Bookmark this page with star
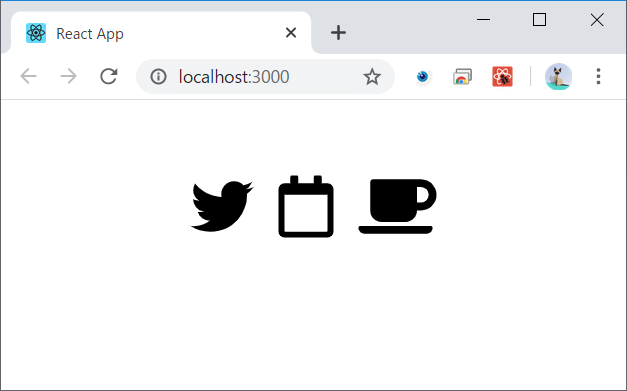This screenshot has width=627, height=391. tap(372, 76)
